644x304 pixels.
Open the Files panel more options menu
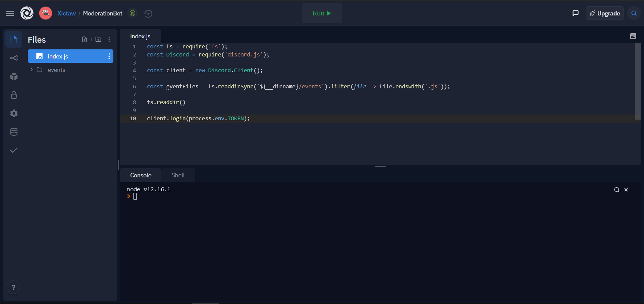point(109,40)
